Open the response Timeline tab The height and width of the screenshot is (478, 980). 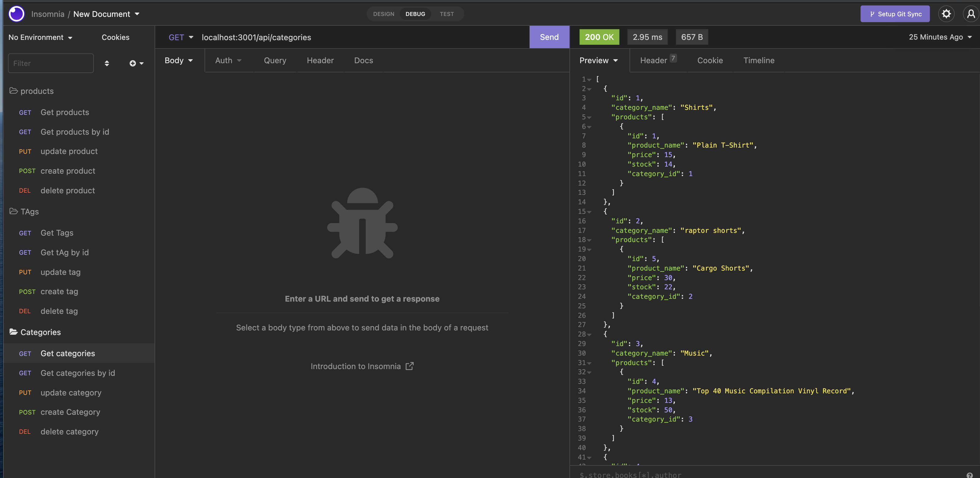point(759,60)
